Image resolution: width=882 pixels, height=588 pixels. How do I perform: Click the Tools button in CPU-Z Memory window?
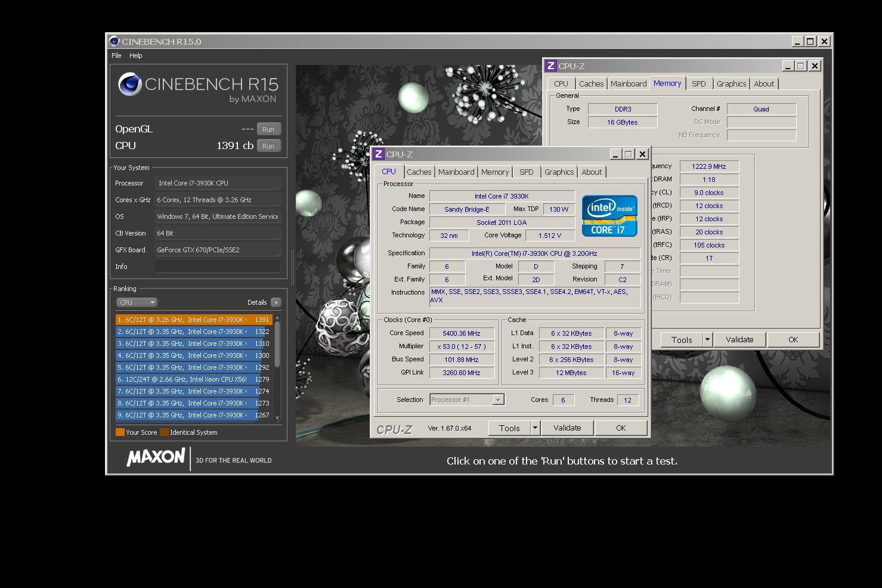(x=682, y=339)
